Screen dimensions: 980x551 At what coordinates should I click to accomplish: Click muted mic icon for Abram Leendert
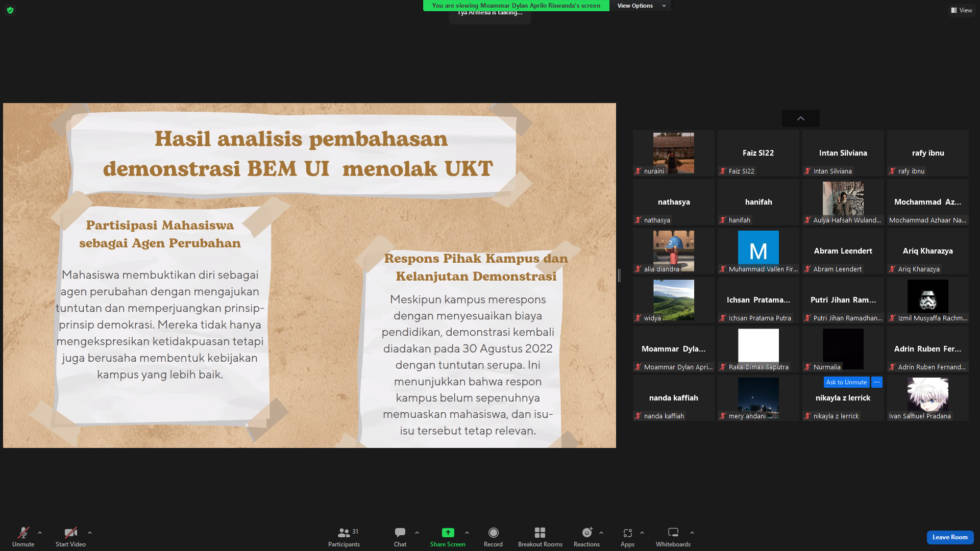click(807, 269)
